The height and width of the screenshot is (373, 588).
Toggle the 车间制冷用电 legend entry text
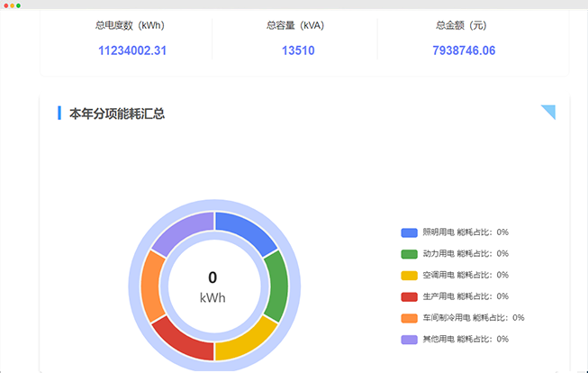[x=474, y=317]
